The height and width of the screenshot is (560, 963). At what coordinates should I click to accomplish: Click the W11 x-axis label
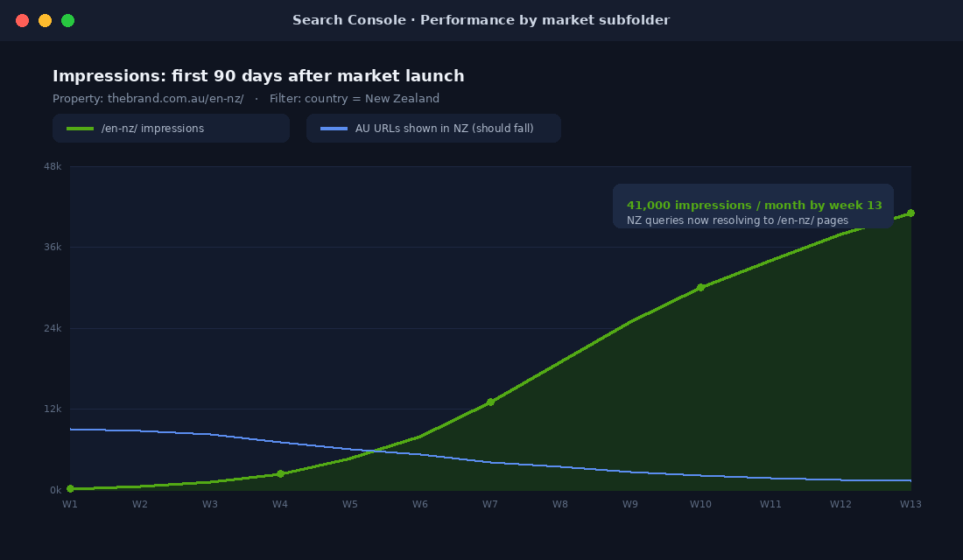pos(770,504)
